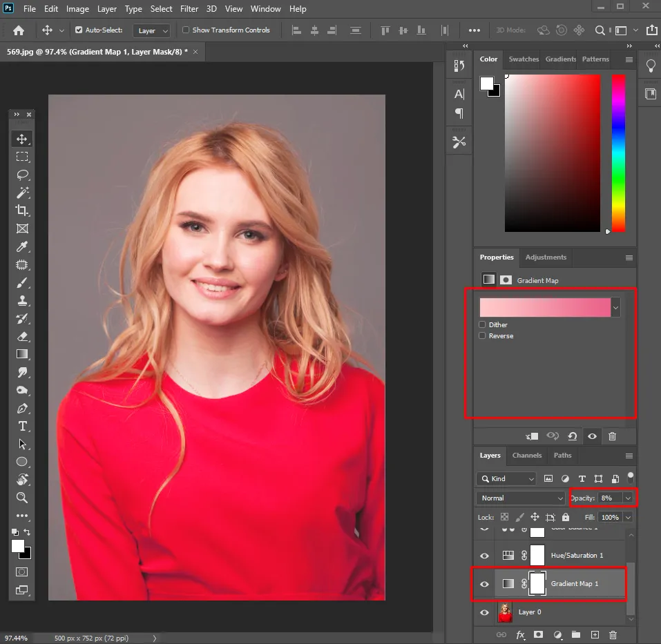Expand the Opacity slider dropdown arrow
This screenshot has width=661, height=644.
628,498
